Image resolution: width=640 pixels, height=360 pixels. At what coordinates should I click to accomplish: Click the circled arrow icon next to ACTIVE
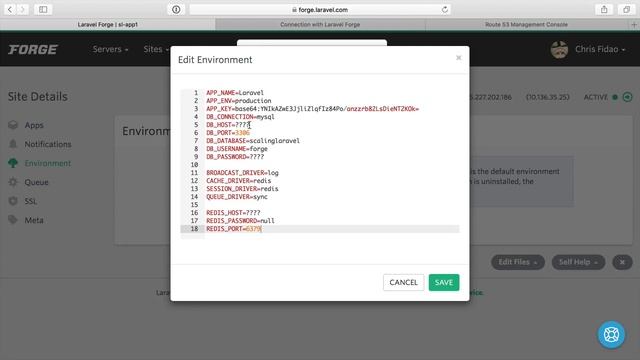[x=627, y=97]
